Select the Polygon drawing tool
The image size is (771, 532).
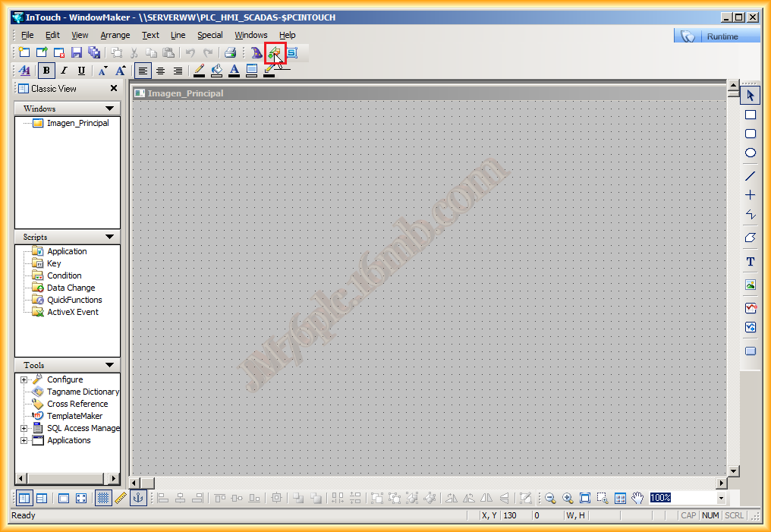[750, 238]
